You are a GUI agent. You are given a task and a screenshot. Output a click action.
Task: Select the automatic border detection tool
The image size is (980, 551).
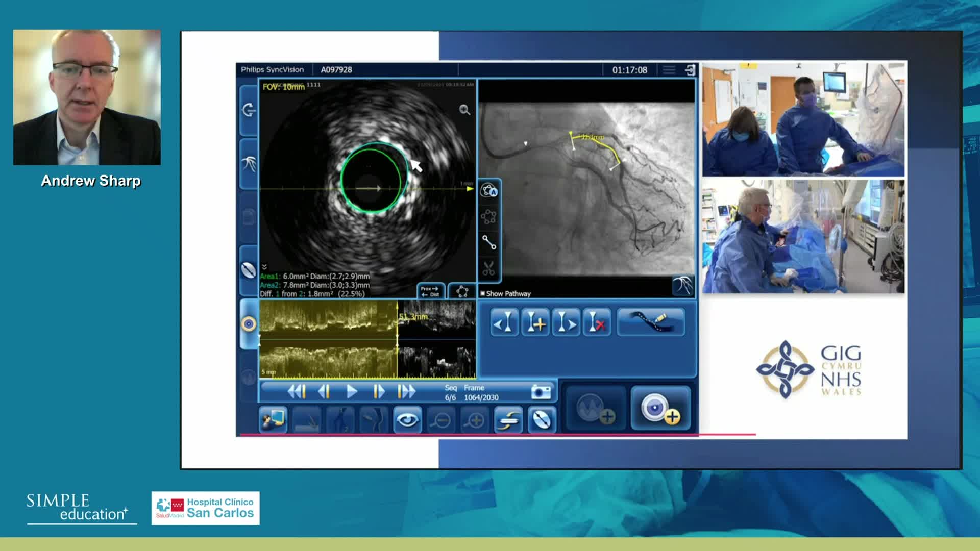tap(489, 191)
